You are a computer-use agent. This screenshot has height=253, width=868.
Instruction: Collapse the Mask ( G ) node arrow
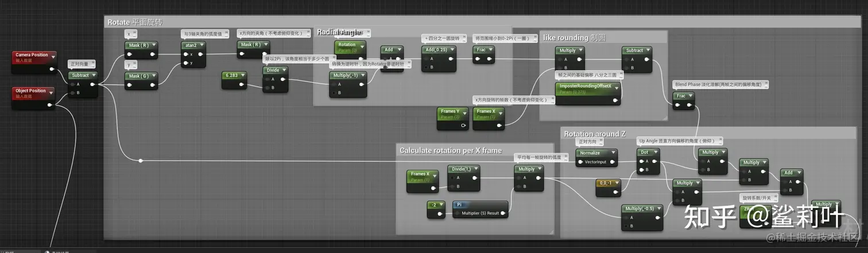click(x=153, y=76)
